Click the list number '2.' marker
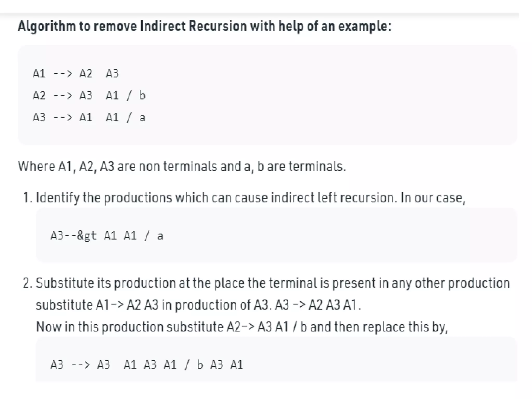 pyautogui.click(x=28, y=283)
